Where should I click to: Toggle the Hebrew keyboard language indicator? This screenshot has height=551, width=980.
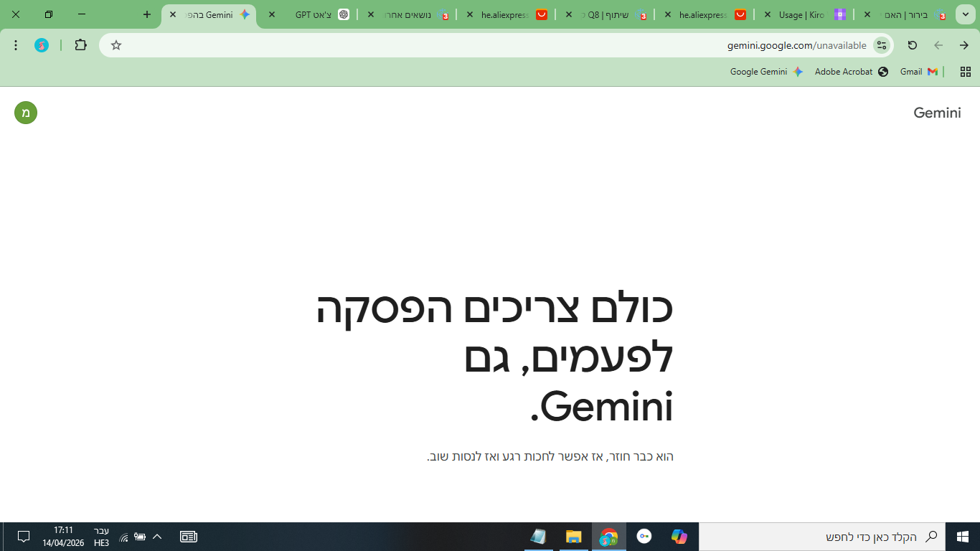(x=101, y=537)
